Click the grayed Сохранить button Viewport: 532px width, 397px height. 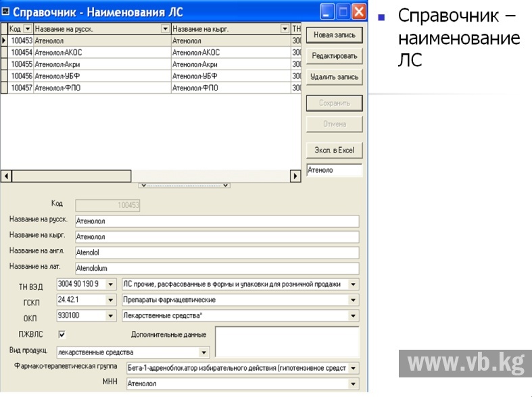point(334,103)
